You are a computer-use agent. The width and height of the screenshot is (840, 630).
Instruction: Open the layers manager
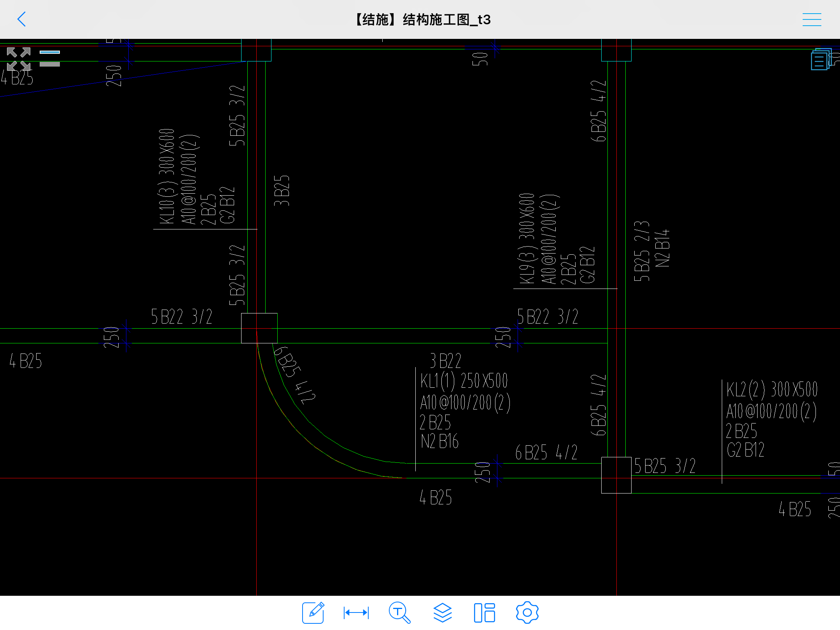pyautogui.click(x=443, y=612)
